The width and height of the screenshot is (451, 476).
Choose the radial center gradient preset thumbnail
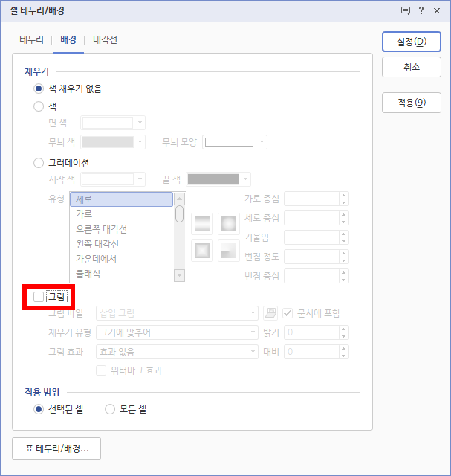(x=229, y=224)
